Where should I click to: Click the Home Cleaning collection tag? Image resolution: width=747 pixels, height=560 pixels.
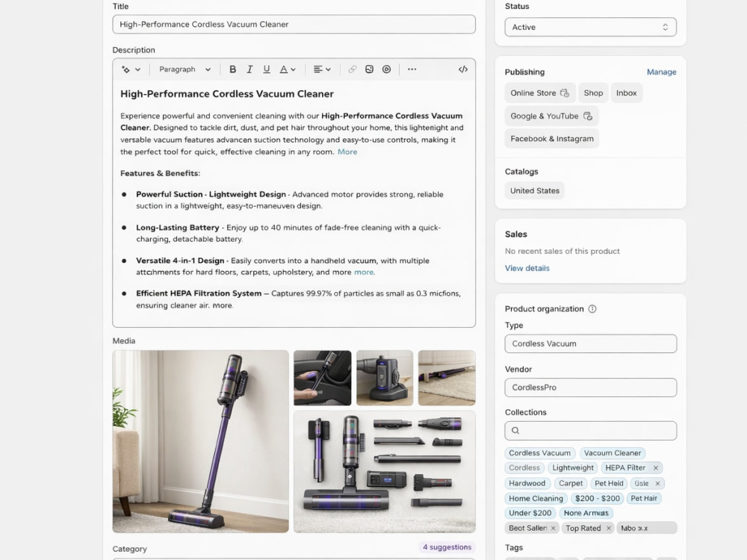click(x=536, y=499)
